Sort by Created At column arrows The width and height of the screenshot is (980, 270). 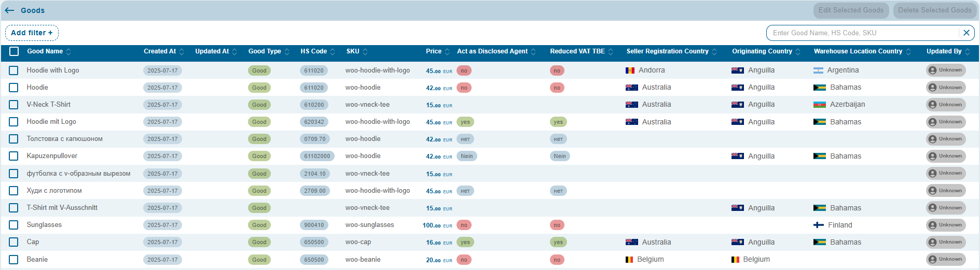pos(182,52)
